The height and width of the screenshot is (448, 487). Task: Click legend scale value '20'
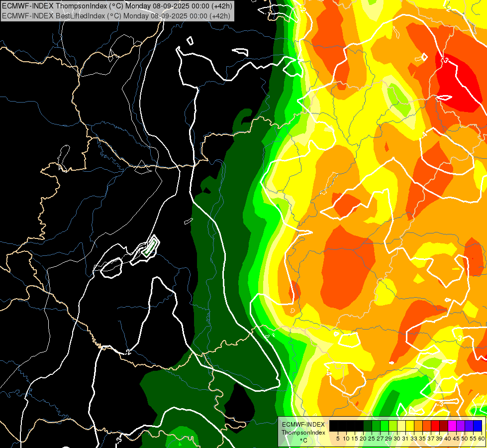coord(363,439)
